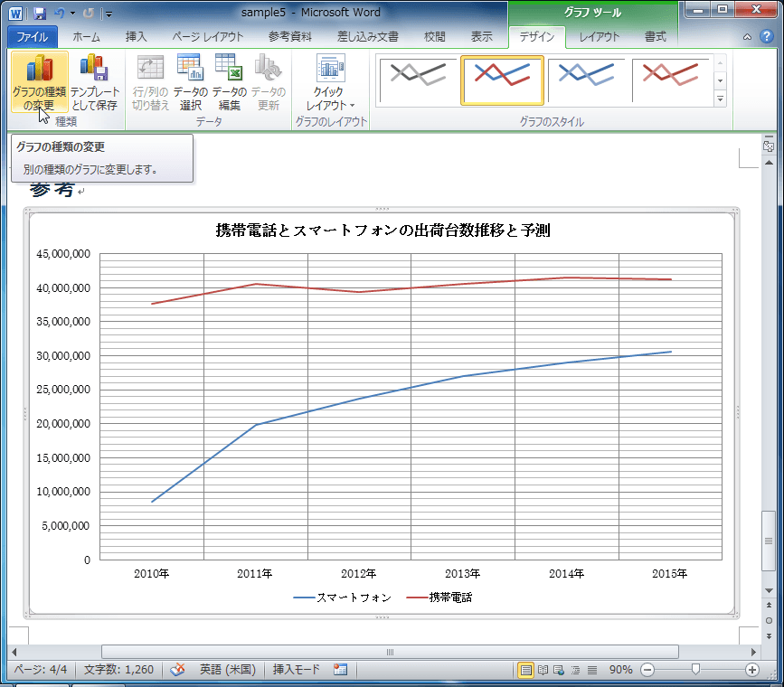Switch to the 差し込み文書 tab
The image size is (784, 687).
click(368, 37)
